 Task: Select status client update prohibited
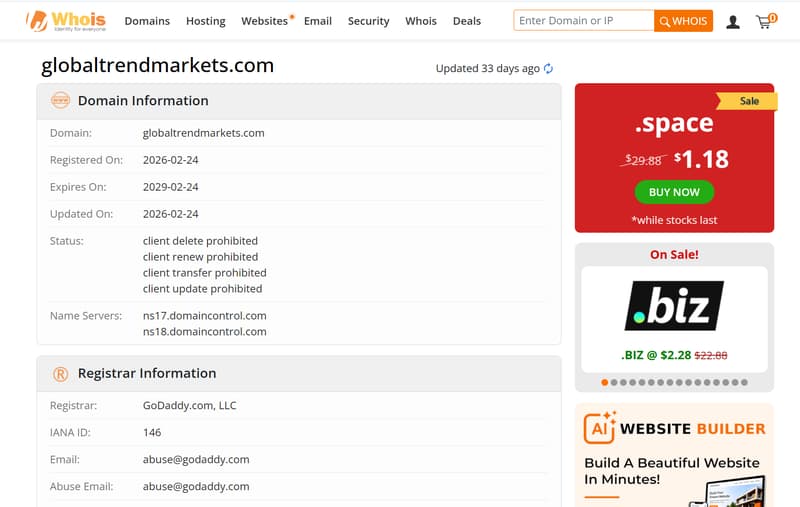[x=202, y=289]
